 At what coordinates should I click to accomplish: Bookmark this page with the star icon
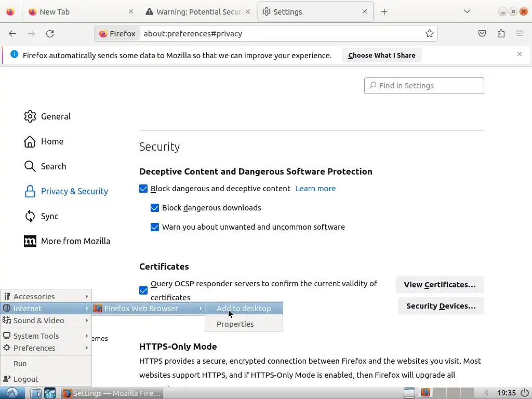pos(430,34)
